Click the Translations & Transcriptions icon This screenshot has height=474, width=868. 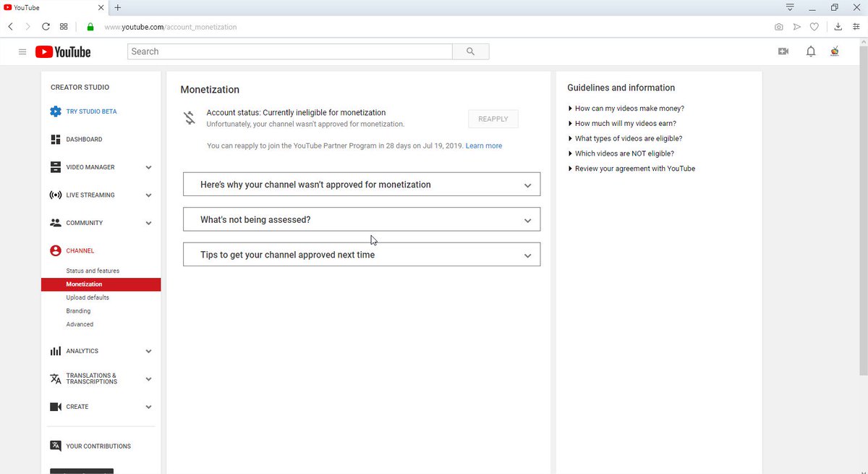tap(56, 378)
